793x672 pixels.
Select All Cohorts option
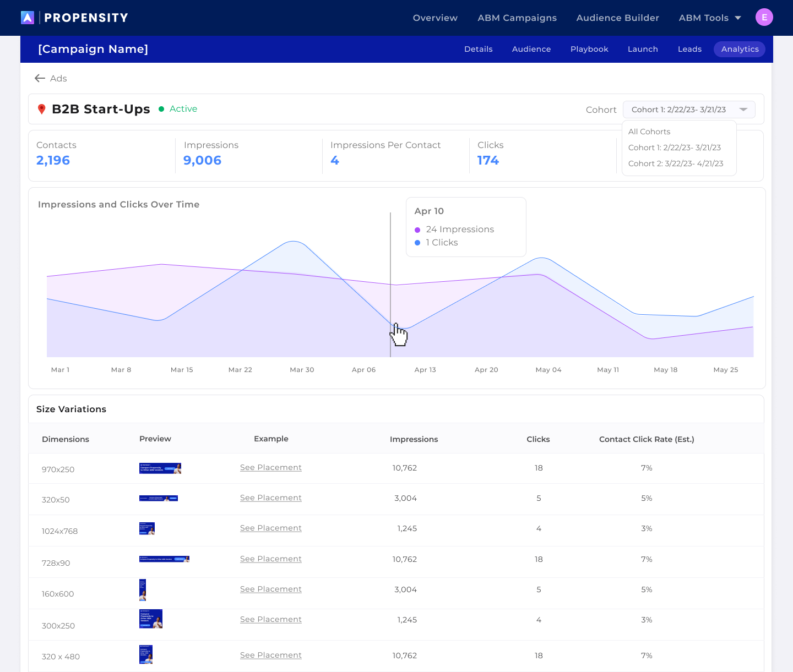tap(649, 132)
